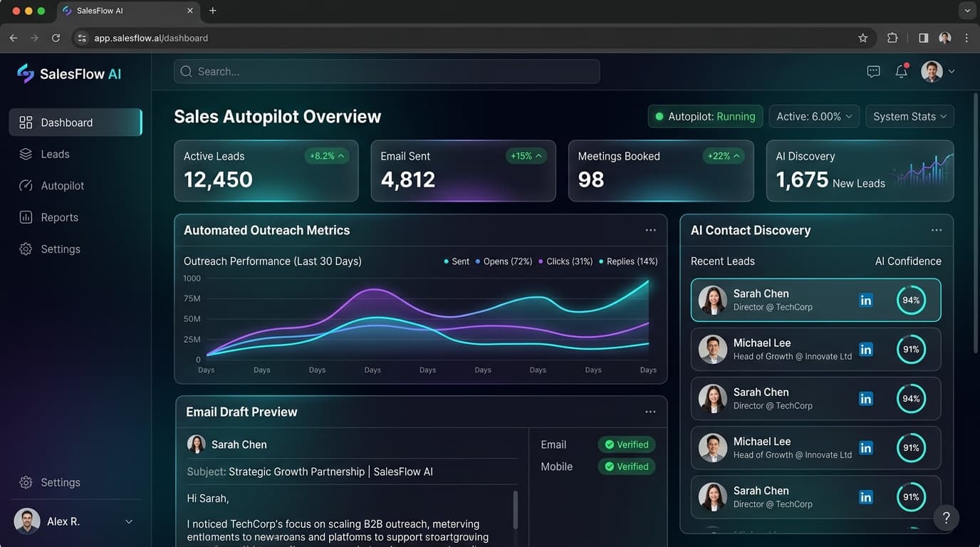Toggle the Replies (14%) legend series
This screenshot has height=547, width=980.
pyautogui.click(x=628, y=261)
